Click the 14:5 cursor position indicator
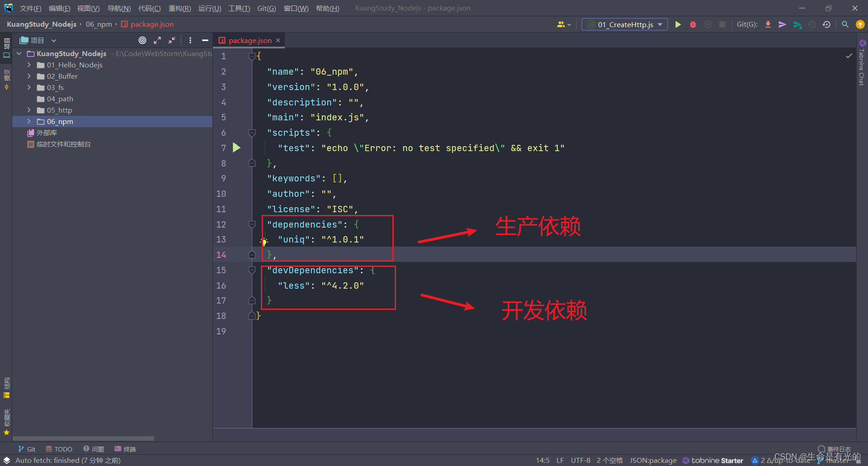The image size is (868, 466). click(542, 460)
